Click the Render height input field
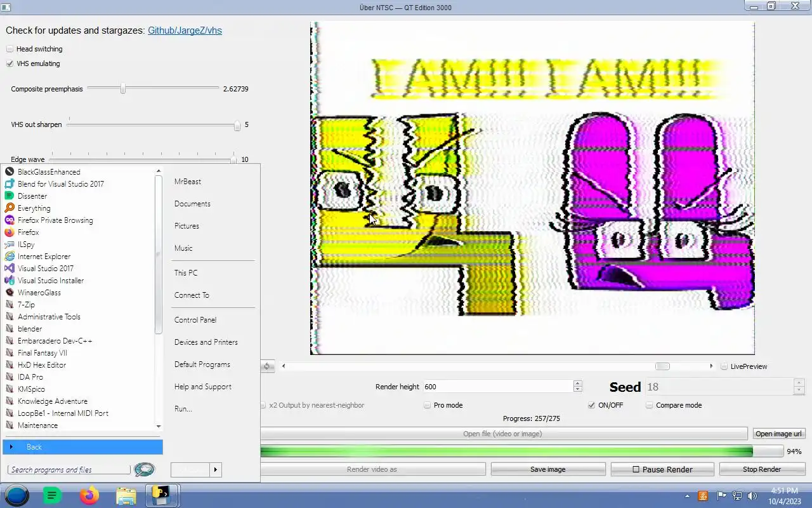Viewport: 812px width, 508px height. tap(497, 387)
